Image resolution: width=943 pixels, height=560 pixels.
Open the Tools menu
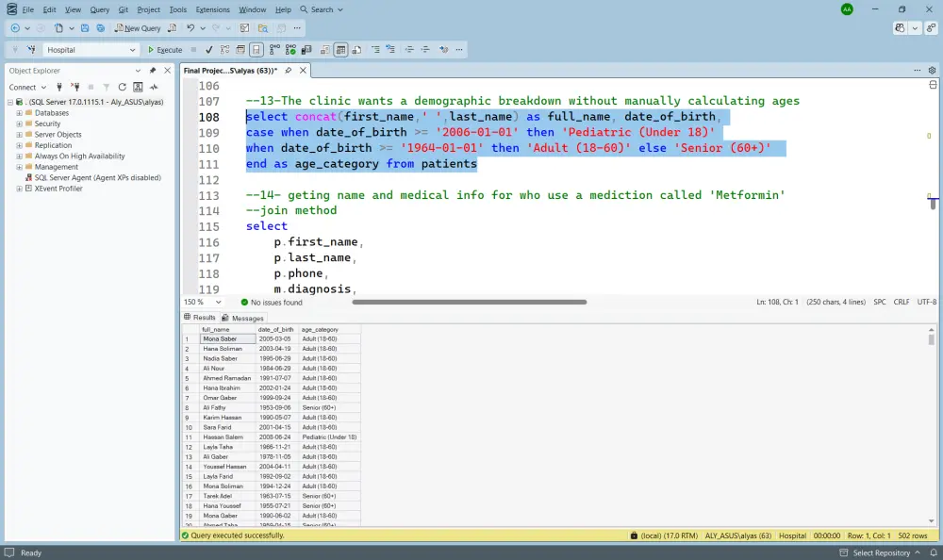tap(178, 9)
